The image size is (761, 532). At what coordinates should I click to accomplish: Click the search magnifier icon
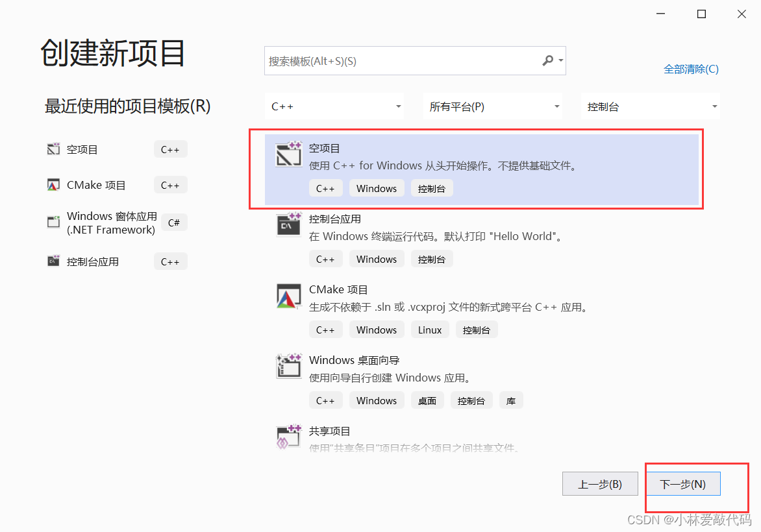click(x=547, y=60)
